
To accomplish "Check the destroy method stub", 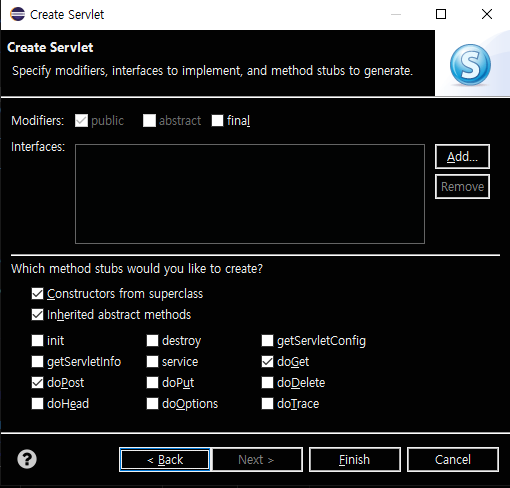I will coord(152,341).
